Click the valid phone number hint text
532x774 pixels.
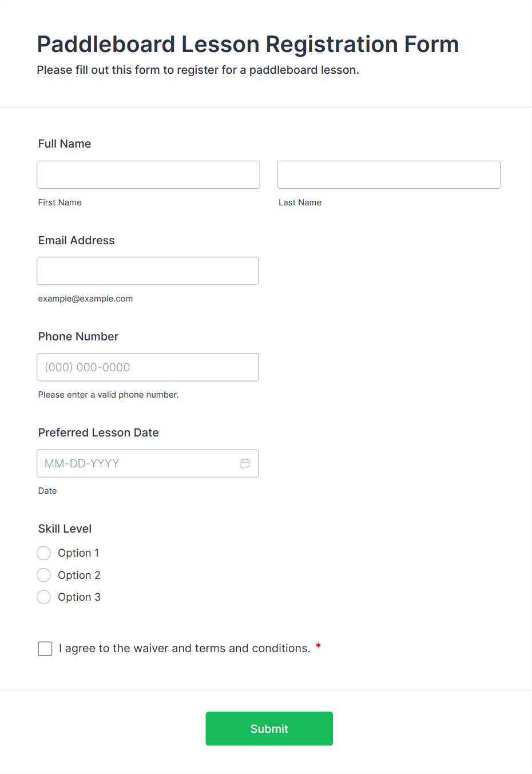tap(108, 395)
